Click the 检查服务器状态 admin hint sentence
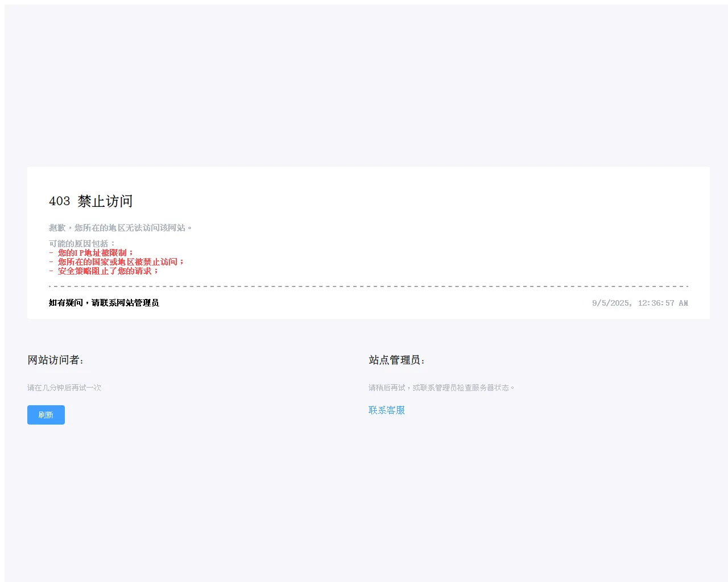728x582 pixels. tap(441, 388)
